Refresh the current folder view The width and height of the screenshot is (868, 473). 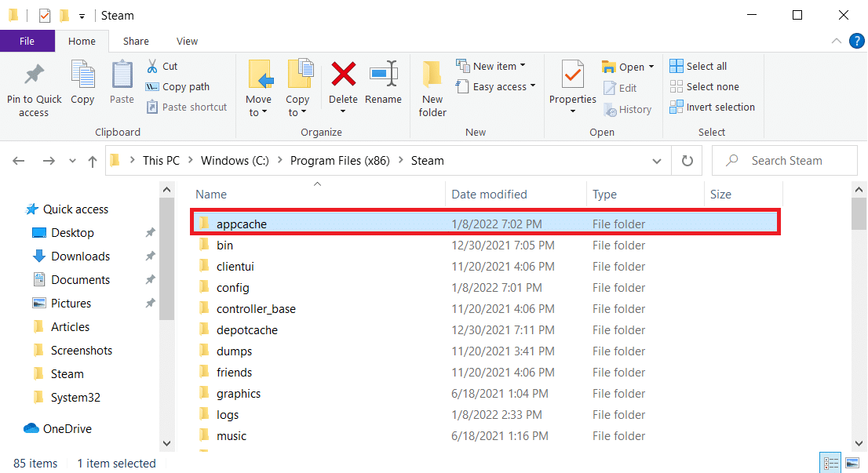pyautogui.click(x=687, y=161)
